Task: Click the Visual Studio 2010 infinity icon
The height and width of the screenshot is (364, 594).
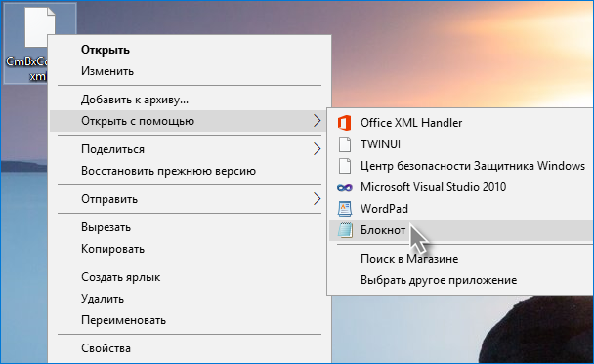Action: [344, 187]
